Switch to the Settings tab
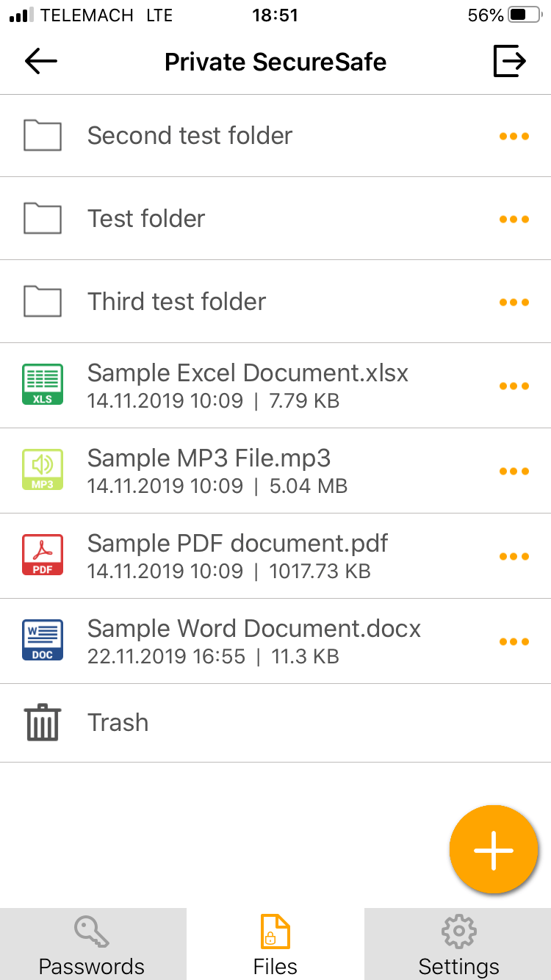 point(458,945)
